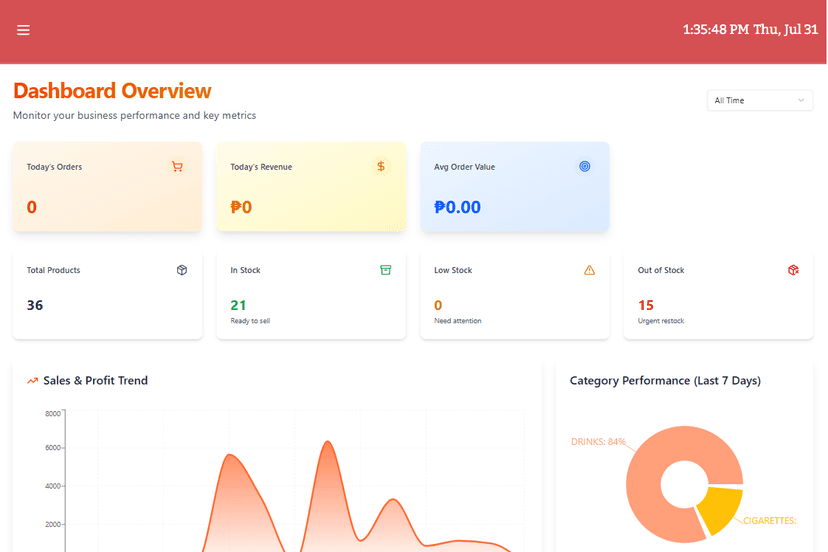Click the shopping cart icon in Today's Orders

(x=177, y=167)
